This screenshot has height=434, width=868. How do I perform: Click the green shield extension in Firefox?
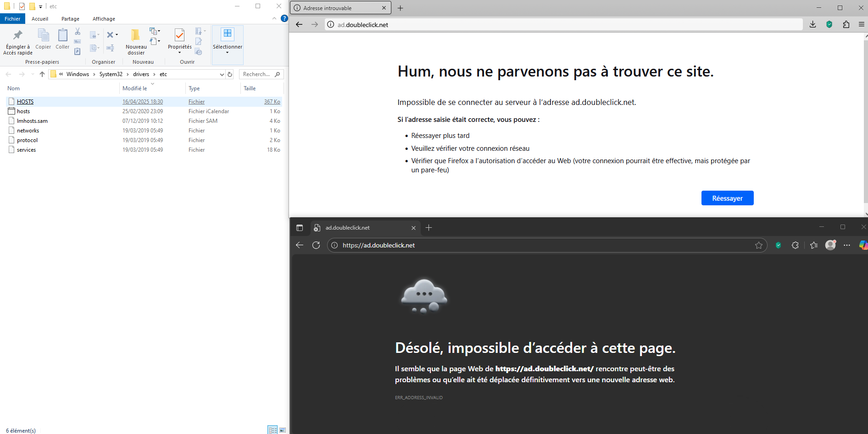[x=829, y=25]
